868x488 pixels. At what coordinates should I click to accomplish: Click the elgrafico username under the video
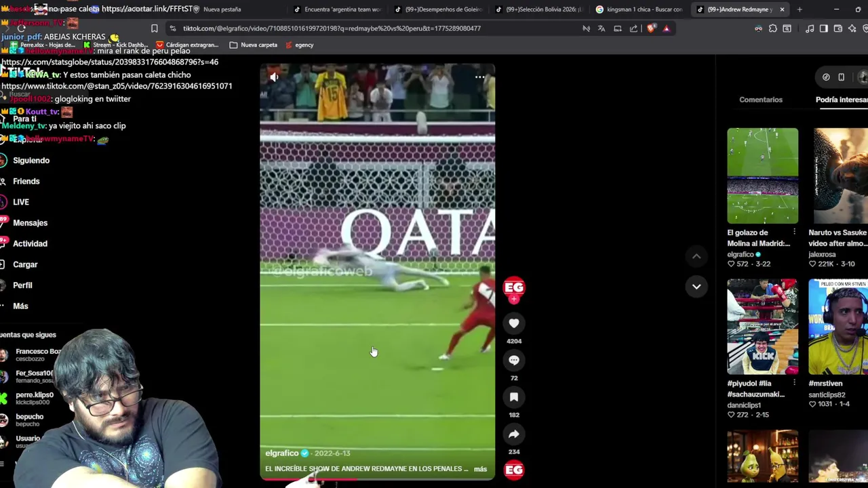pyautogui.click(x=282, y=453)
